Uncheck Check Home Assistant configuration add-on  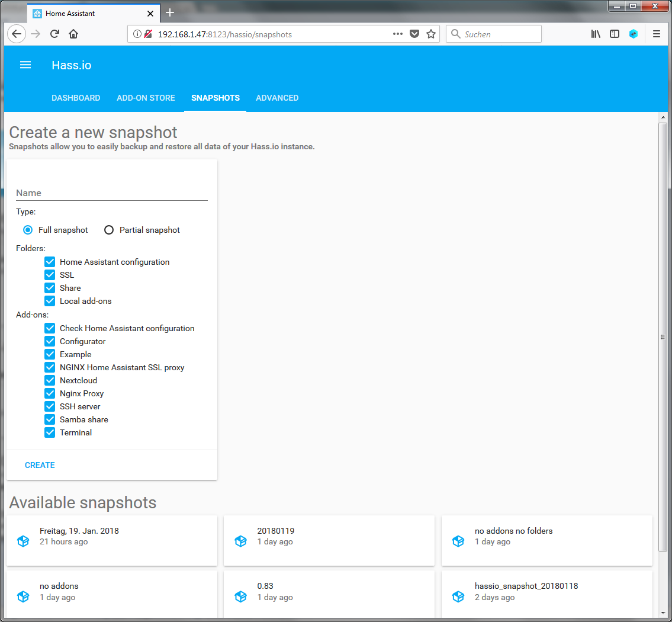tap(50, 328)
